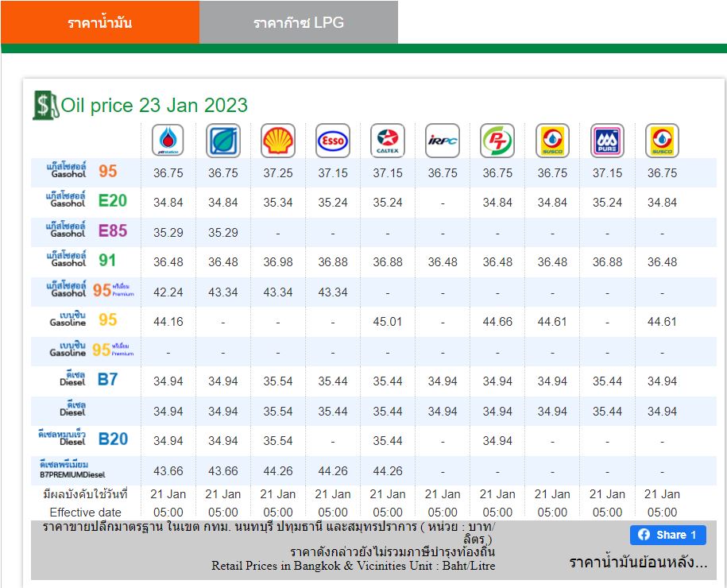Click Shell Diesel B7 price 35.54
This screenshot has height=588, width=727.
coord(278,381)
